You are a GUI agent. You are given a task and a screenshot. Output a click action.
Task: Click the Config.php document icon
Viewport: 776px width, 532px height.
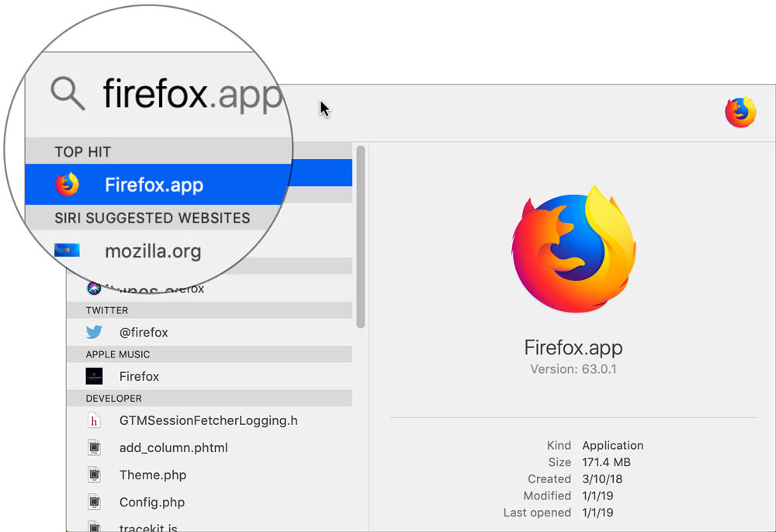click(94, 502)
